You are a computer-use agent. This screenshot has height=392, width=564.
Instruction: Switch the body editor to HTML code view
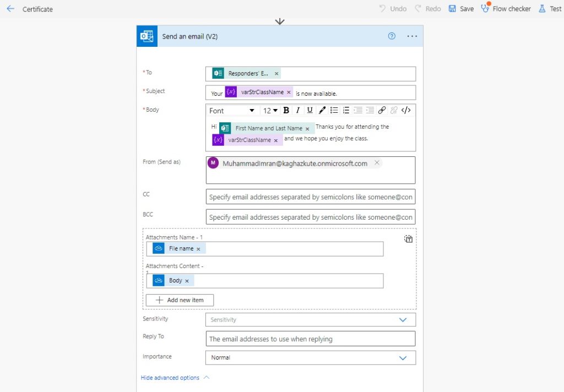406,110
